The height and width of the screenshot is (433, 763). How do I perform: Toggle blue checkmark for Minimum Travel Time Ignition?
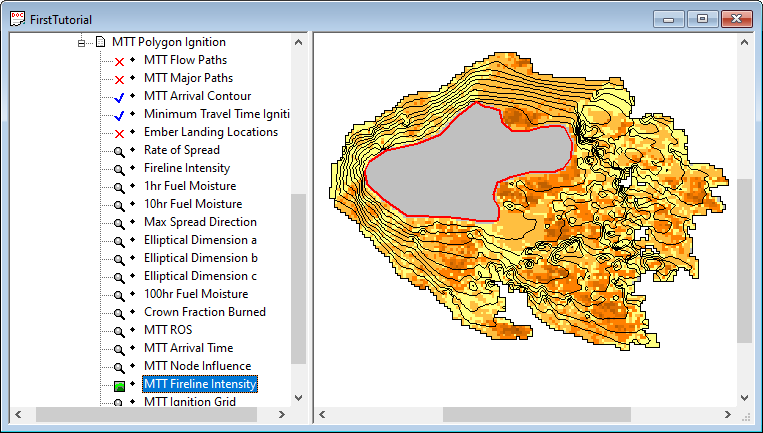(119, 115)
